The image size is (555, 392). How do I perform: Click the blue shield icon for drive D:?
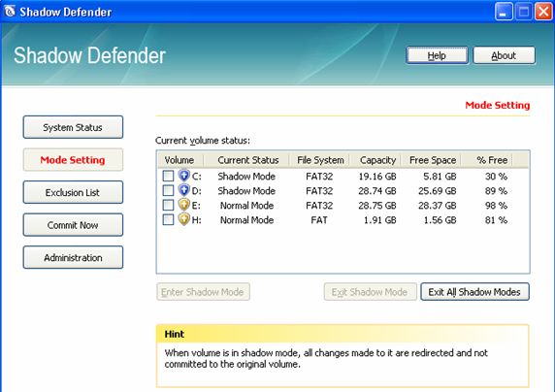coord(183,190)
